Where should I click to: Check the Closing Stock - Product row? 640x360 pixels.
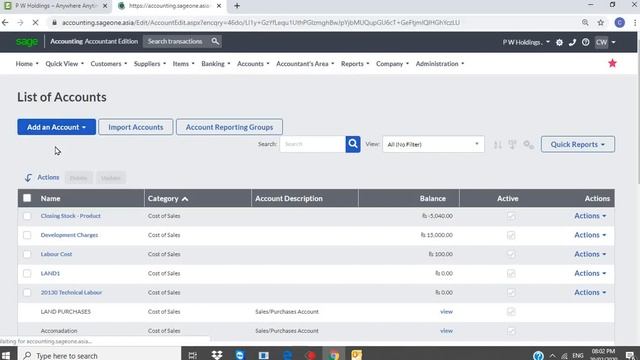coord(27,216)
